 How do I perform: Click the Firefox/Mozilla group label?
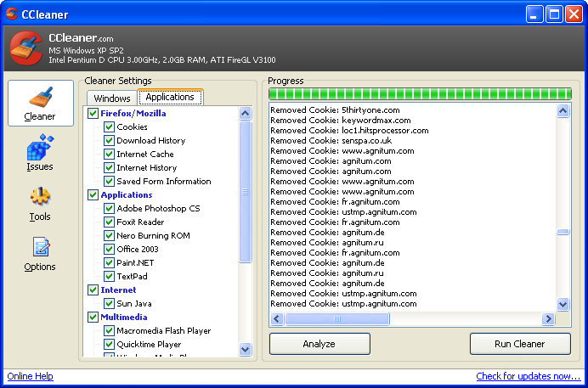(x=133, y=113)
